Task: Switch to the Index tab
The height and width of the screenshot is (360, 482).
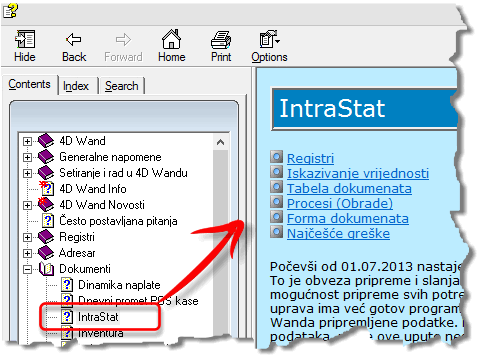Action: (x=76, y=86)
